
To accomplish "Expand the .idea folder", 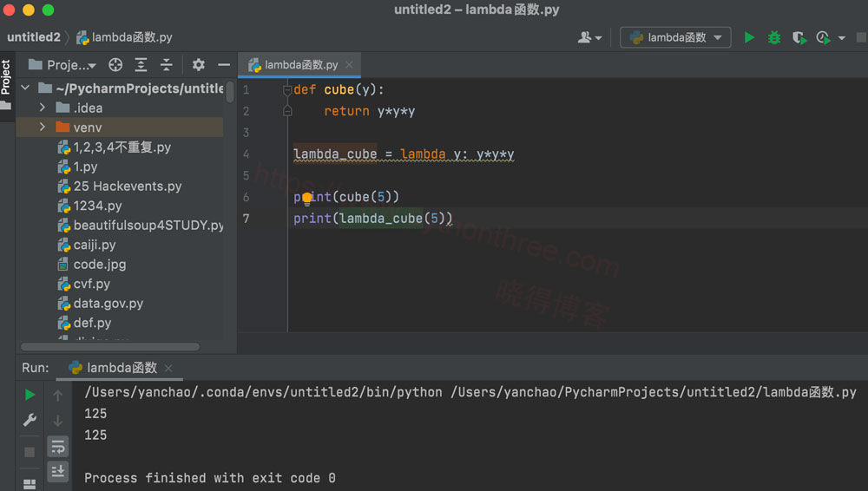I will coord(42,107).
